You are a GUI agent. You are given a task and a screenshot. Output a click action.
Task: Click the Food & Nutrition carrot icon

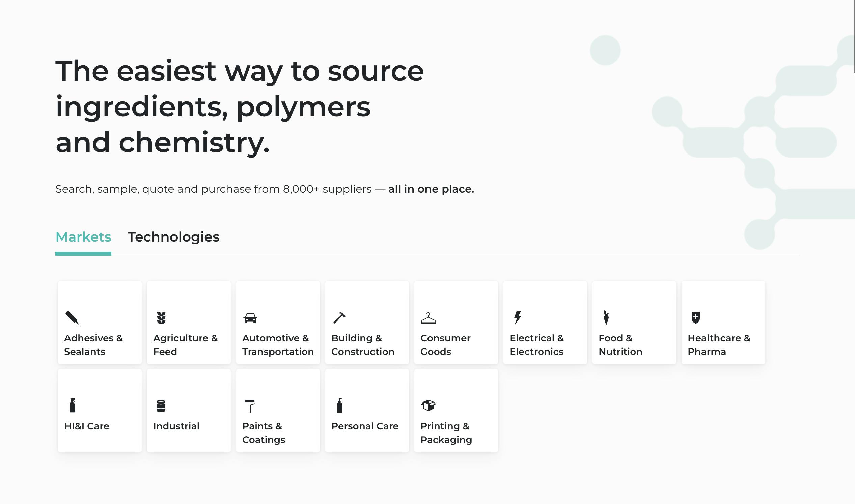[606, 318]
